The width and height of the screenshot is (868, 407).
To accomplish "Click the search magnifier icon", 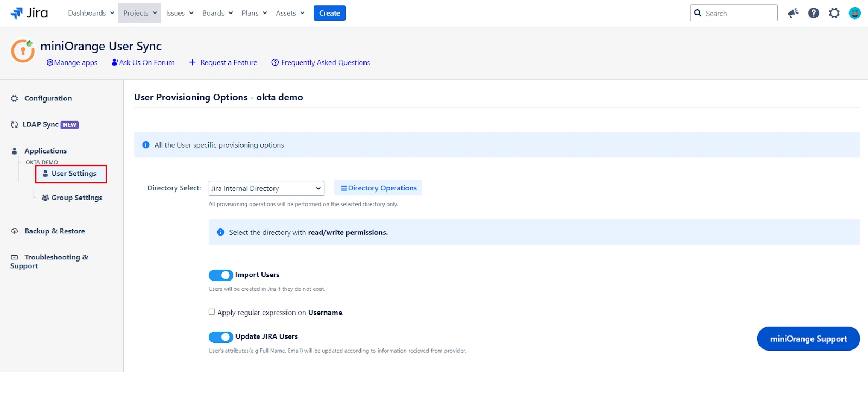I will click(698, 13).
